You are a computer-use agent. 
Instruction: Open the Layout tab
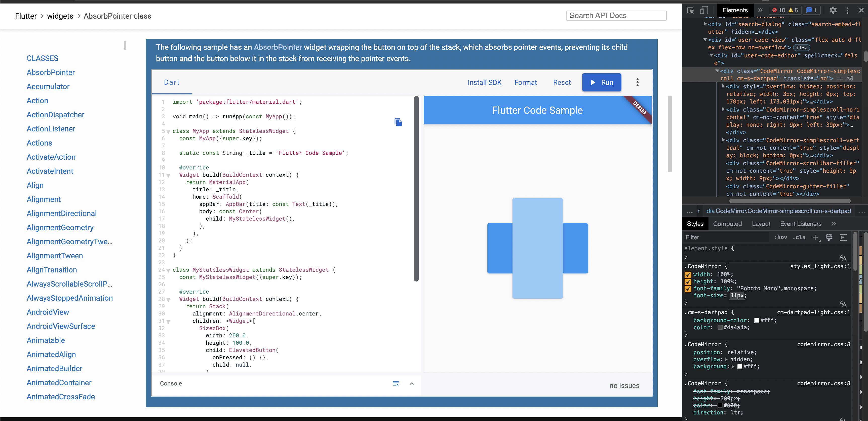(x=761, y=224)
